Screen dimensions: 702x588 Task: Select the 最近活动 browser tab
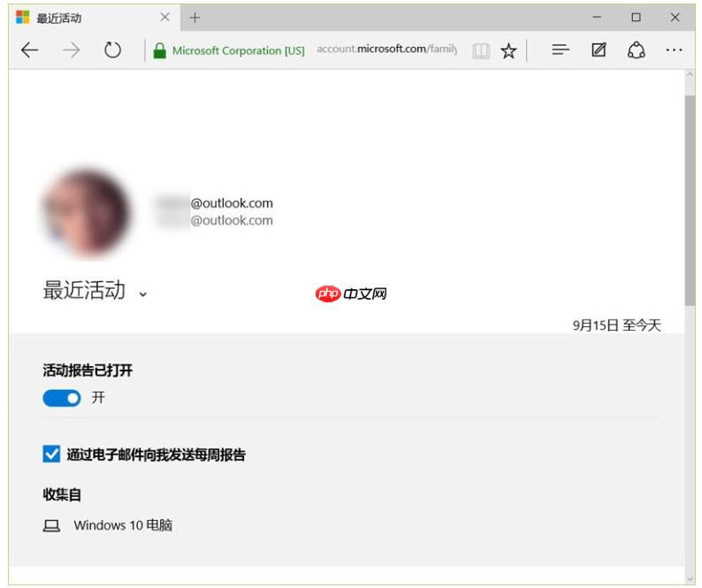point(95,18)
